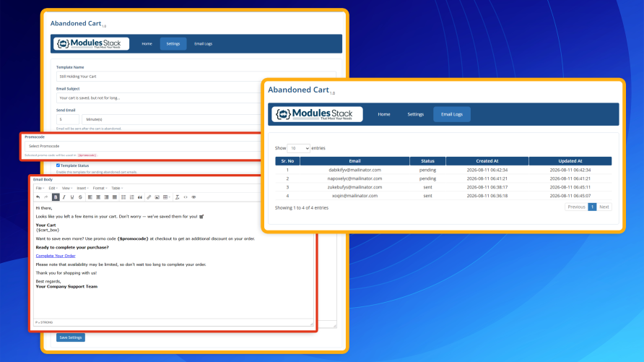Sort by Updated At column header
Viewport: 644px width, 362px height.
(570, 161)
